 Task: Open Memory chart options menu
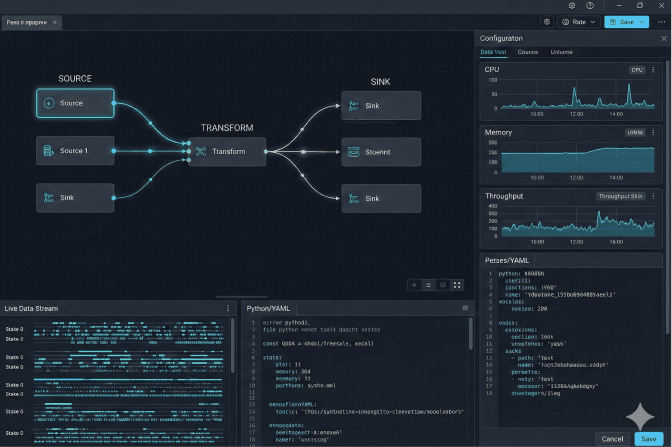pyautogui.click(x=655, y=132)
